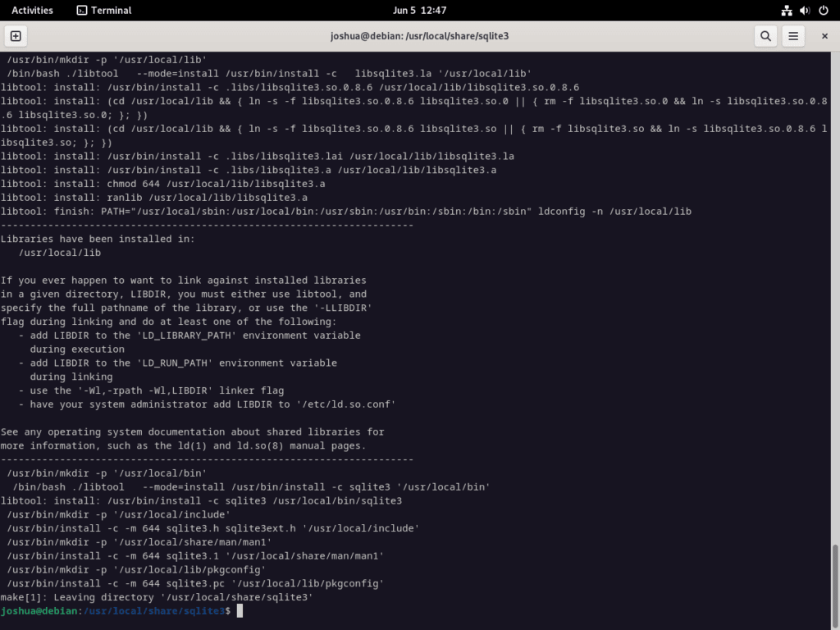Click the window title showing joshua@debian path
Viewport: 840px width, 630px height.
[419, 36]
